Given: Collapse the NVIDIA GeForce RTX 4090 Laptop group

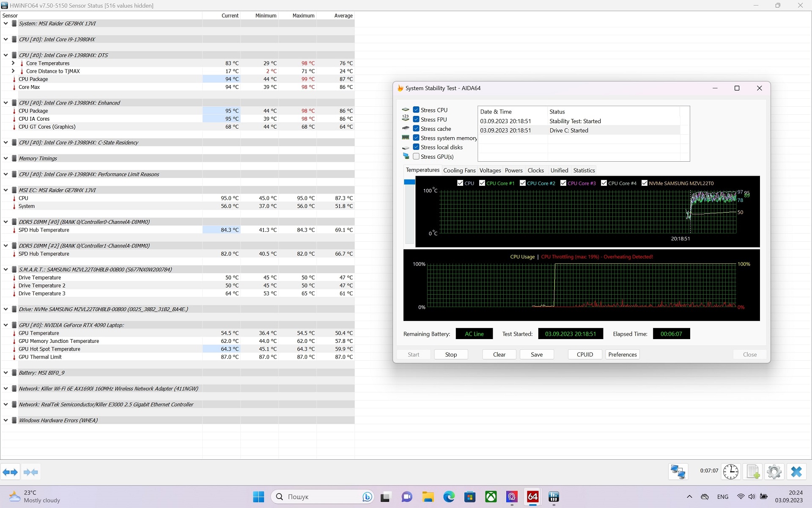Looking at the screenshot, I should 5,325.
